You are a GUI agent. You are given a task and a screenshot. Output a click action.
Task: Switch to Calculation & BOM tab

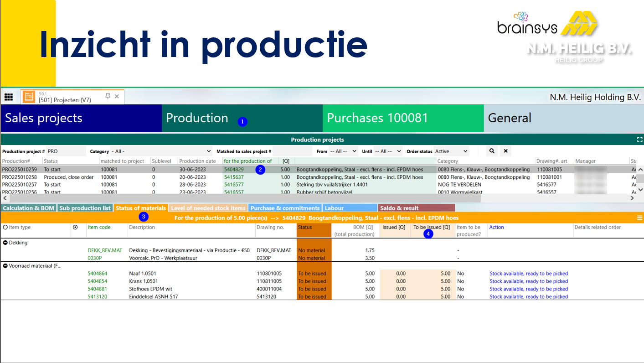(x=28, y=208)
